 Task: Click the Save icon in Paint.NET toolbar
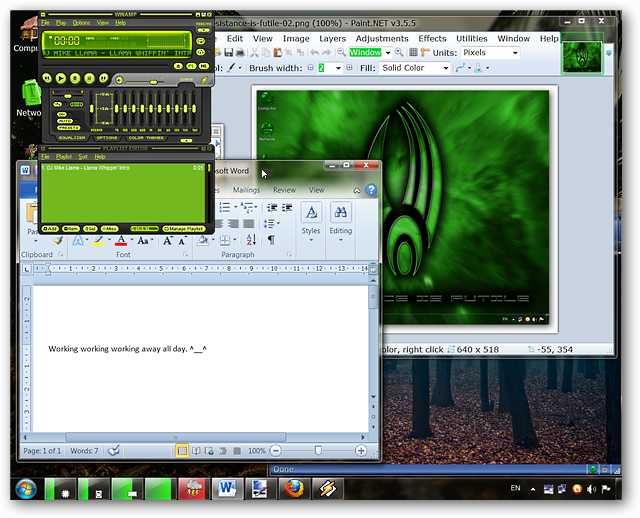tap(229, 53)
